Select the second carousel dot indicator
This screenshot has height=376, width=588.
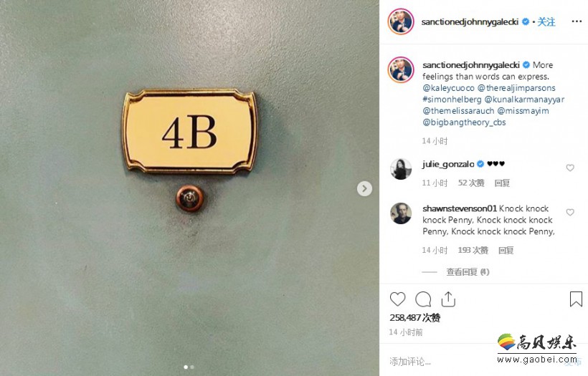[192, 367]
